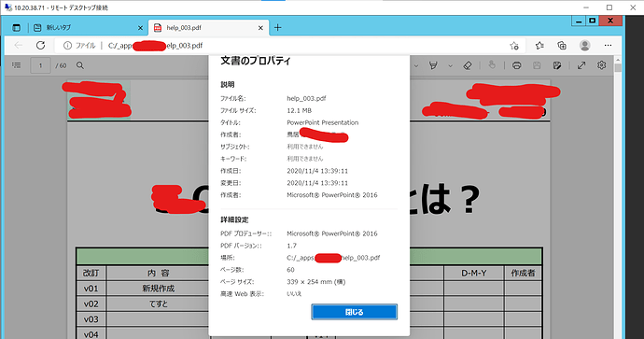The image size is (644, 339).
Task: Click the 新規作成 table cell
Action: 158,289
